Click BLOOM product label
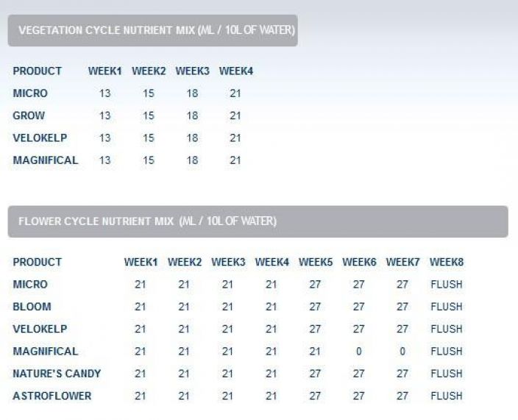Viewport: 518px width, 420px height. [x=32, y=307]
